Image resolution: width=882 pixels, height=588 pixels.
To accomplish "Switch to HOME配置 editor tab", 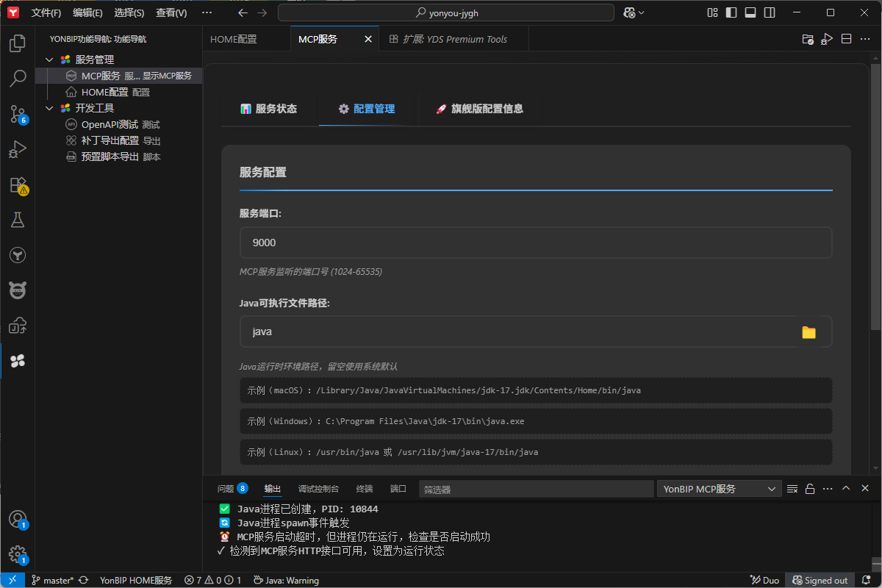I will [x=246, y=39].
